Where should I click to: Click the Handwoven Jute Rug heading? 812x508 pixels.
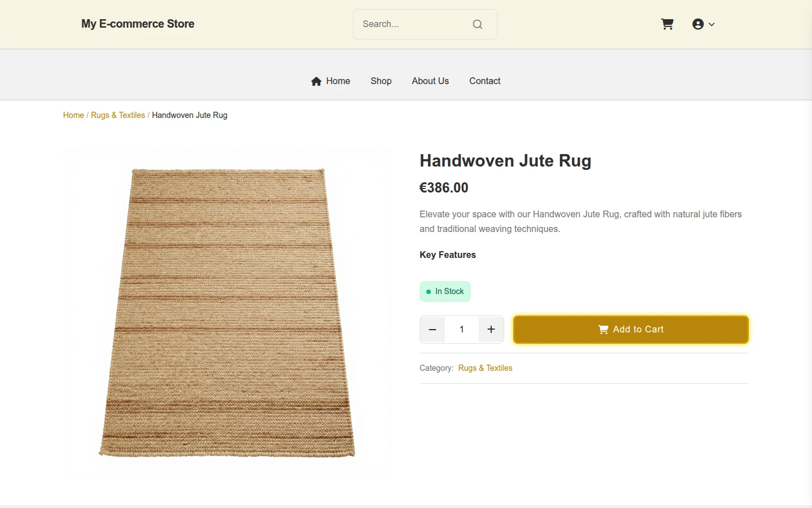tap(505, 161)
